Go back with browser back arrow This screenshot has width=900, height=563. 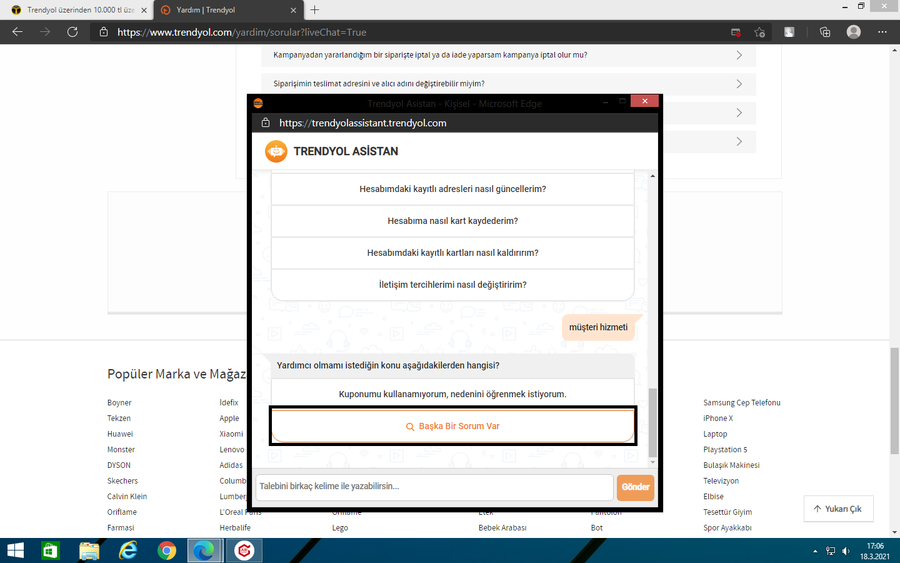(x=17, y=32)
